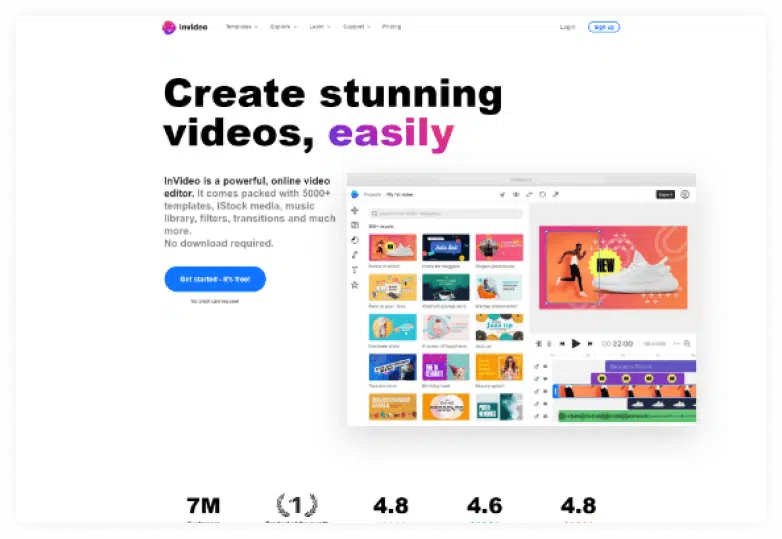Open the Projects breadcrumb in the editor
Screen dimensions: 782x539
372,194
